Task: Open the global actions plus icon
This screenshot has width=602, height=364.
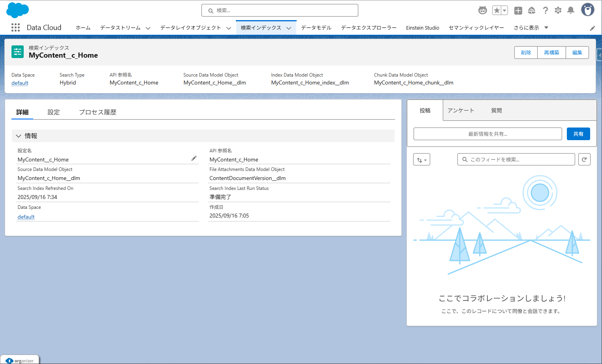Action: coord(518,11)
